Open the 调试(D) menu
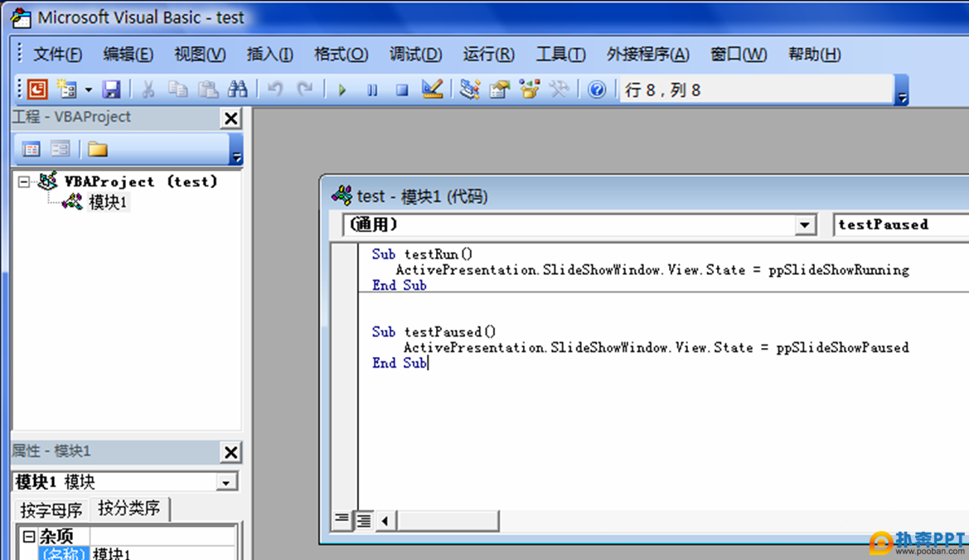 (415, 55)
